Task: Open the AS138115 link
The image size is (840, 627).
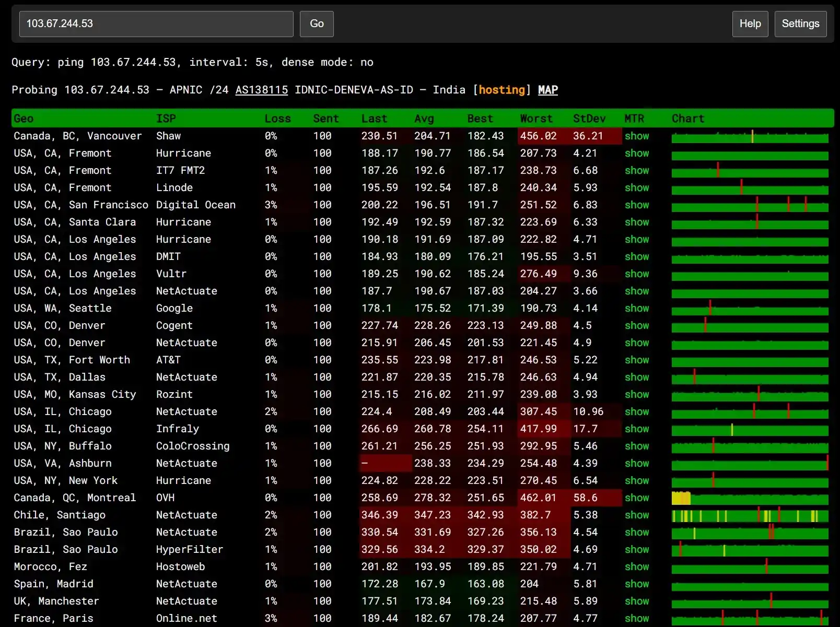Action: [261, 90]
